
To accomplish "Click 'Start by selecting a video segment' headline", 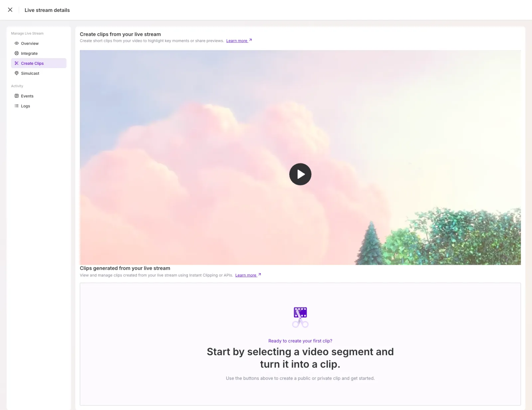I will [x=300, y=358].
